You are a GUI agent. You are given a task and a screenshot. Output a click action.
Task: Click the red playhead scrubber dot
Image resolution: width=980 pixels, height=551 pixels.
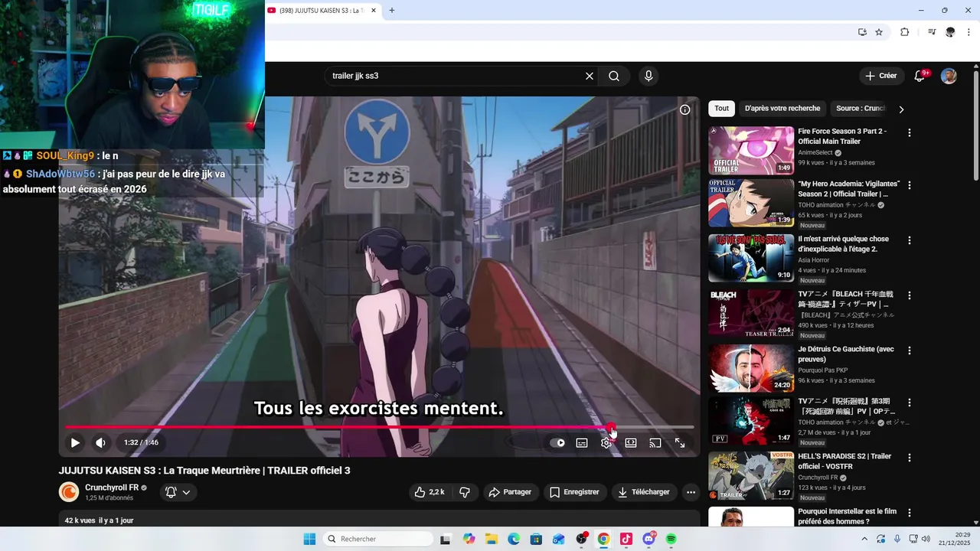(x=611, y=427)
